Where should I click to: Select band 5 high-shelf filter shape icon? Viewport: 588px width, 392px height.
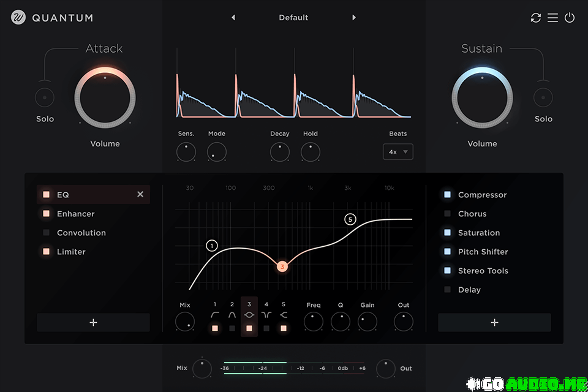coord(284,315)
